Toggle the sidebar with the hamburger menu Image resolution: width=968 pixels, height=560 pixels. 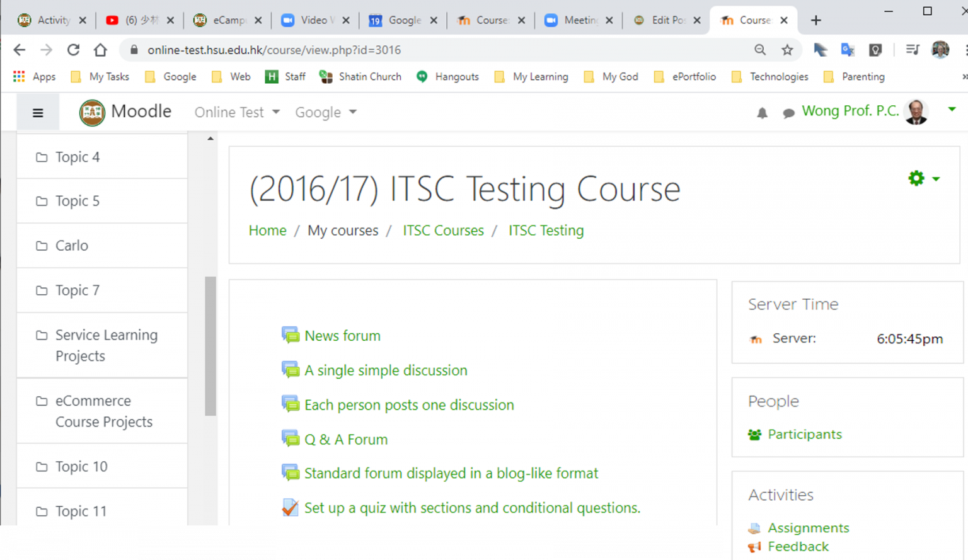click(38, 111)
